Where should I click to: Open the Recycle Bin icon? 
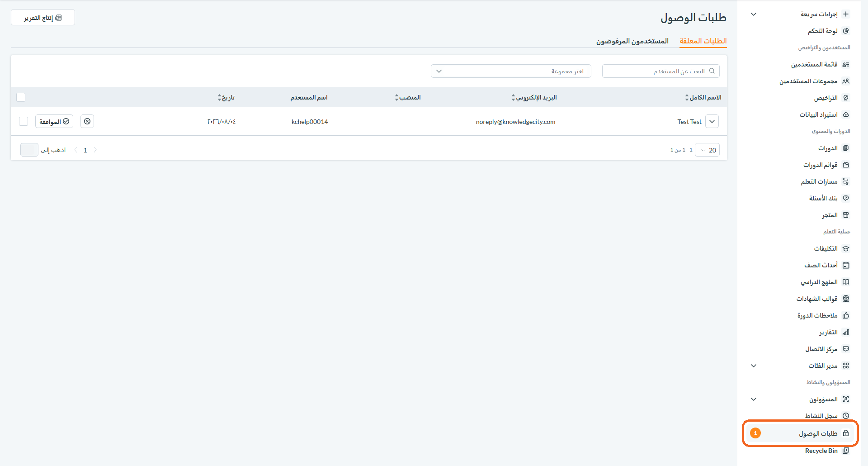(x=846, y=451)
